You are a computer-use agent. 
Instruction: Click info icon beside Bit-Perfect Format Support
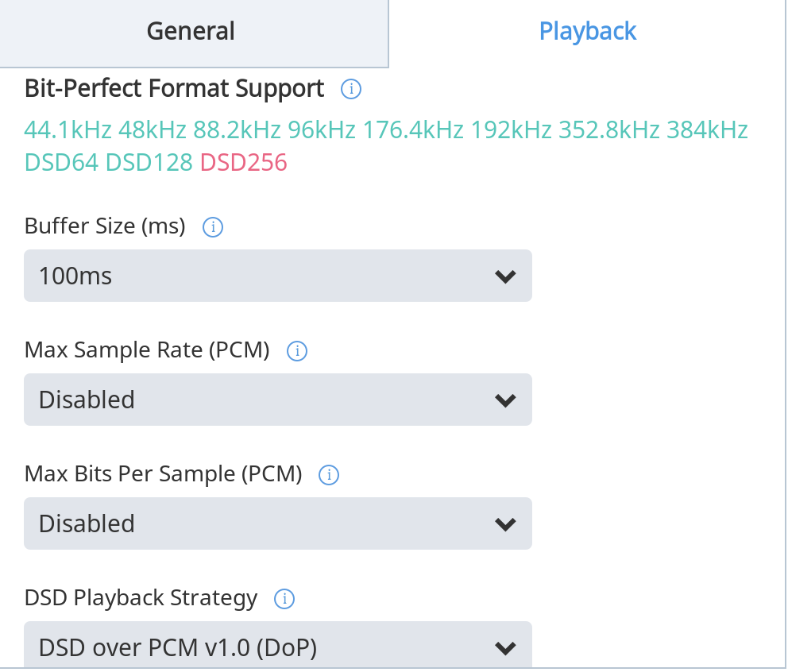[x=351, y=89]
